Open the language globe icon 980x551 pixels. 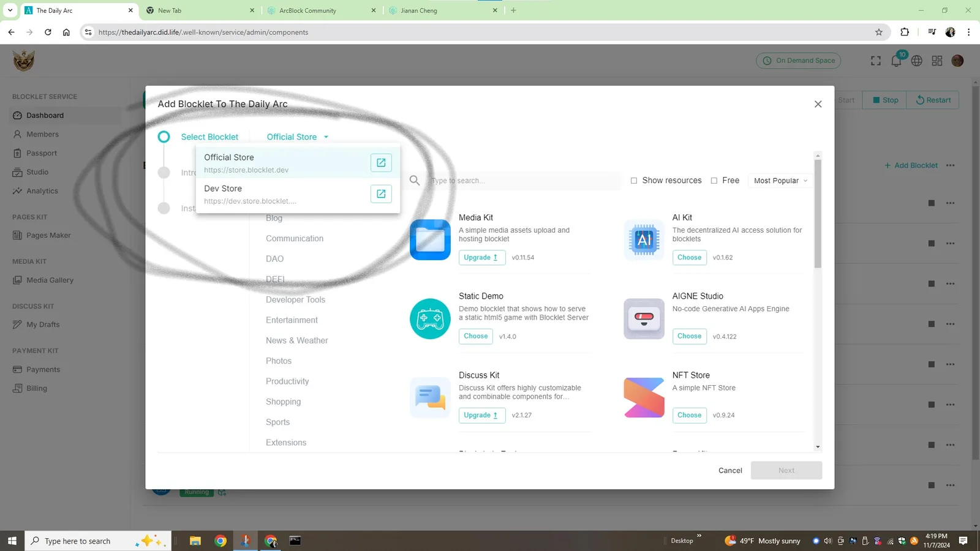pyautogui.click(x=917, y=61)
